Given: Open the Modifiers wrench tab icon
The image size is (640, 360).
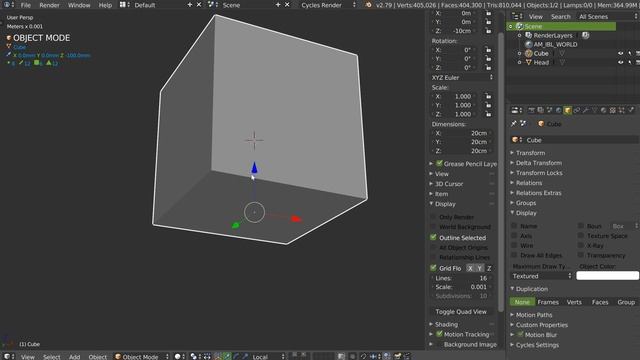Looking at the screenshot, I should point(586,110).
